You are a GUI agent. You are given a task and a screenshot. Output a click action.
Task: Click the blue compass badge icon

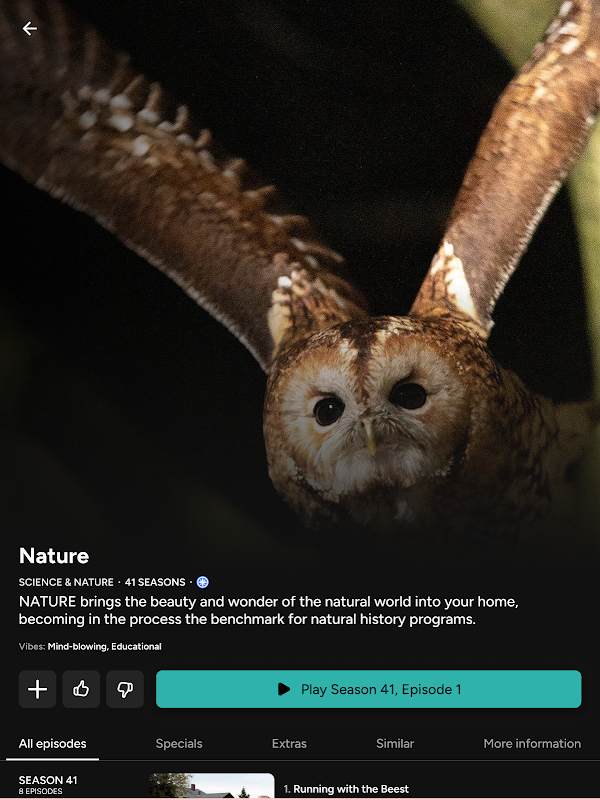[203, 582]
